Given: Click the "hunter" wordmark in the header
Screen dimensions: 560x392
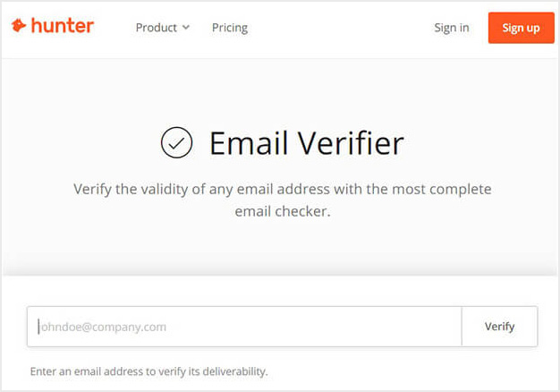Looking at the screenshot, I should coord(63,26).
